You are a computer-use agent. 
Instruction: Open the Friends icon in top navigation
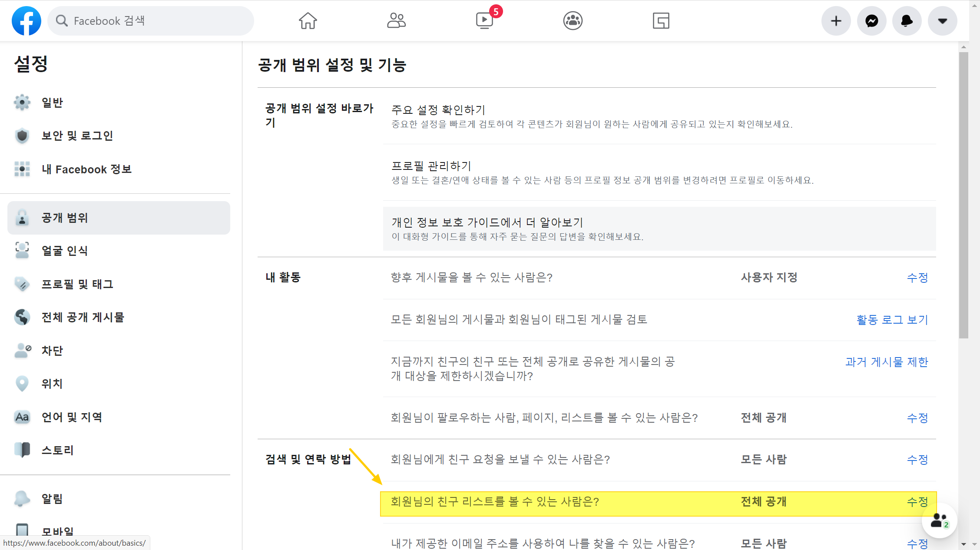396,21
